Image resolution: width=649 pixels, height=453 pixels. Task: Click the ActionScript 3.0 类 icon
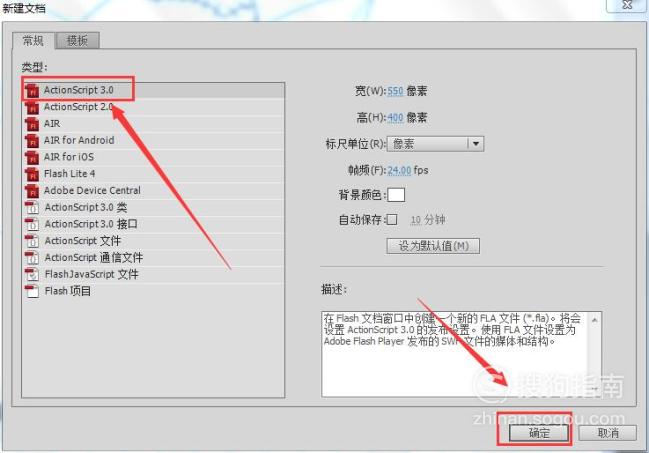[32, 207]
